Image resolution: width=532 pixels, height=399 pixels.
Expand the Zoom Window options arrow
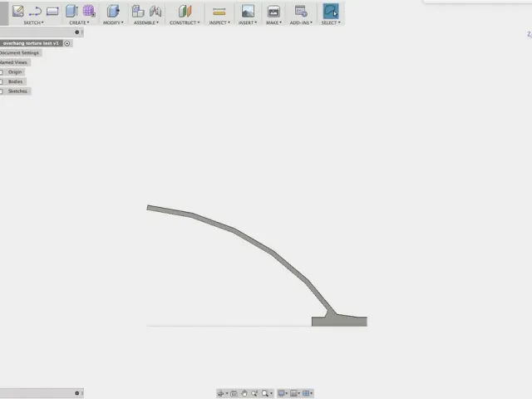(271, 393)
